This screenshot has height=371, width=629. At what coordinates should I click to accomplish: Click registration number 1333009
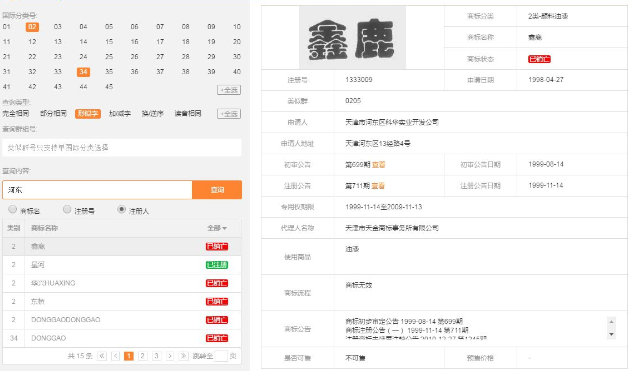(x=359, y=80)
